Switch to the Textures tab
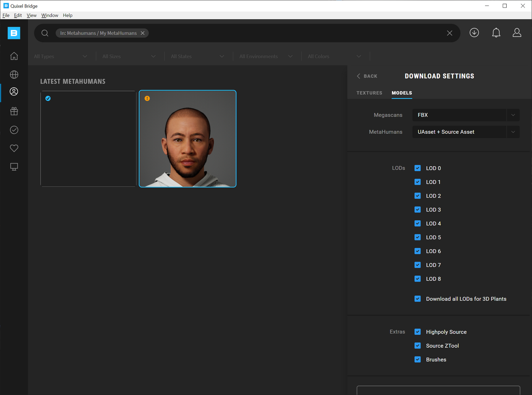Screen dimensions: 532x395 [369, 93]
